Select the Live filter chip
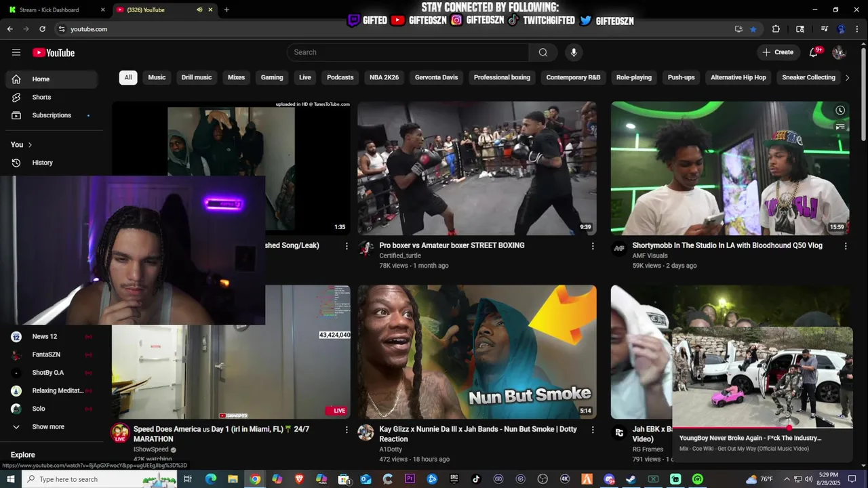Screen dimensions: 868x488 point(305,77)
